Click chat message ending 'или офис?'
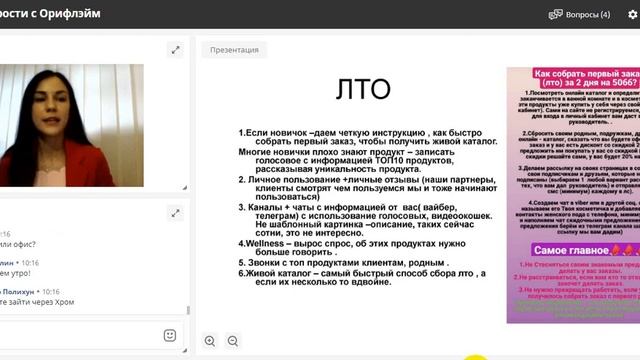 (18, 244)
